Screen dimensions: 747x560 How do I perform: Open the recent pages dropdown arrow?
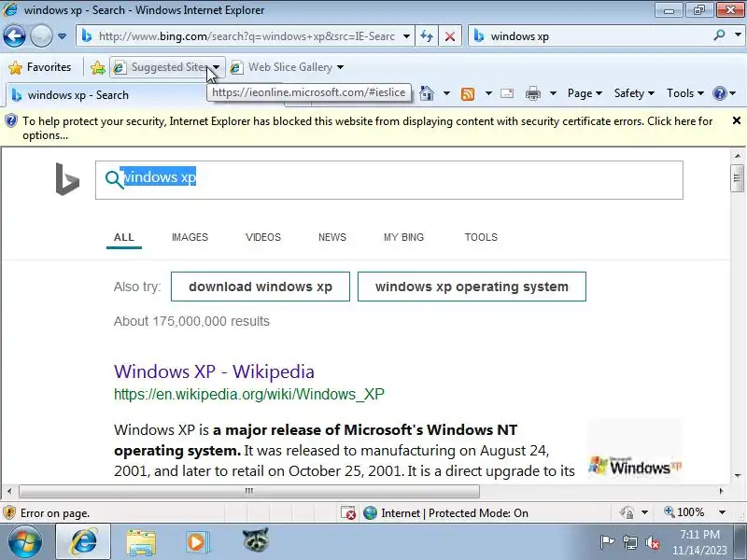pyautogui.click(x=62, y=36)
